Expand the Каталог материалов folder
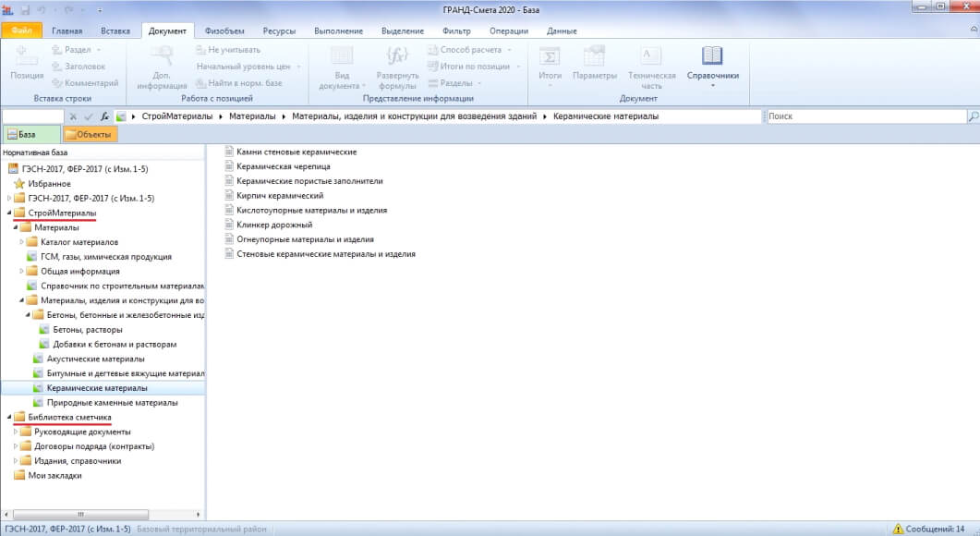Viewport: 980px width, 536px height. coord(21,242)
